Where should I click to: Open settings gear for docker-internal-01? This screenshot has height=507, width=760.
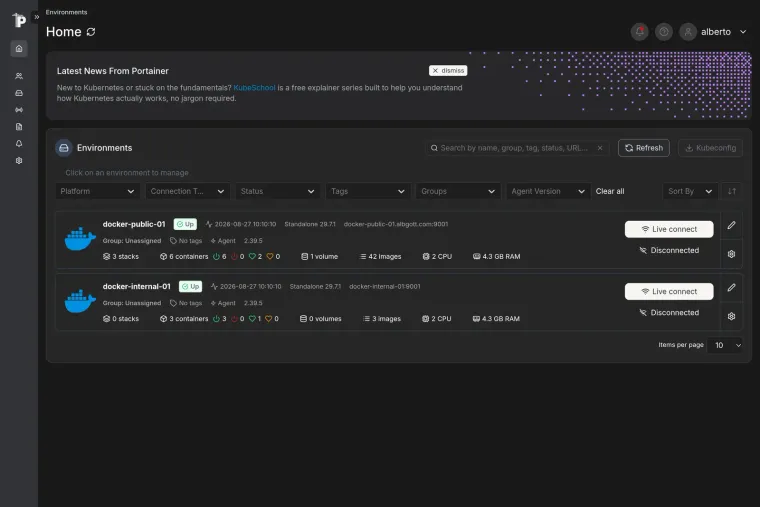731,317
